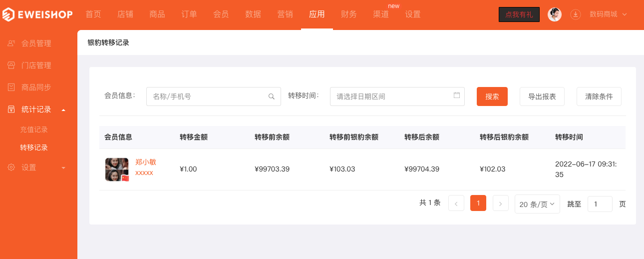
Task: Focus the 名称/手机号 input field
Action: point(213,96)
